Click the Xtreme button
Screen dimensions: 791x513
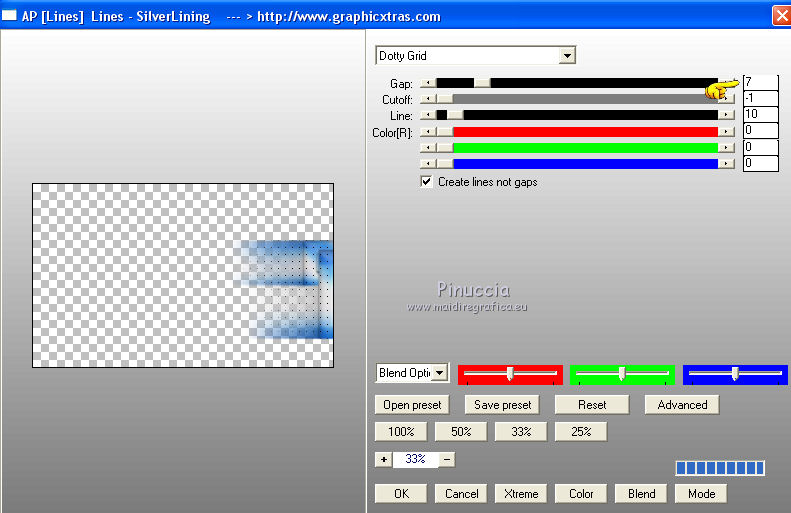pyautogui.click(x=521, y=494)
